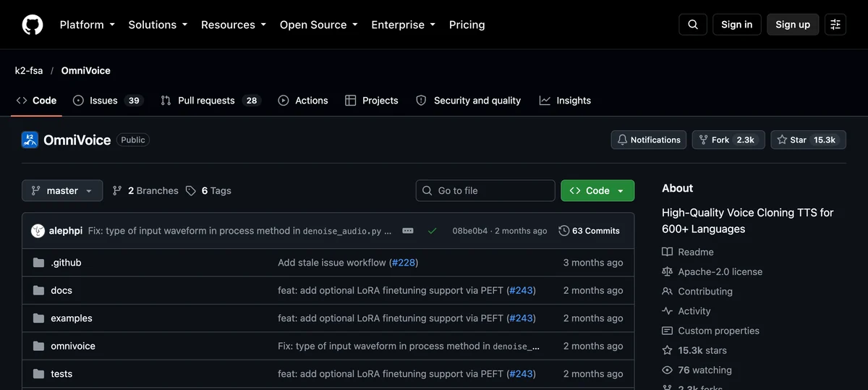Click the Public visibility badge
The height and width of the screenshot is (390, 868).
point(133,140)
